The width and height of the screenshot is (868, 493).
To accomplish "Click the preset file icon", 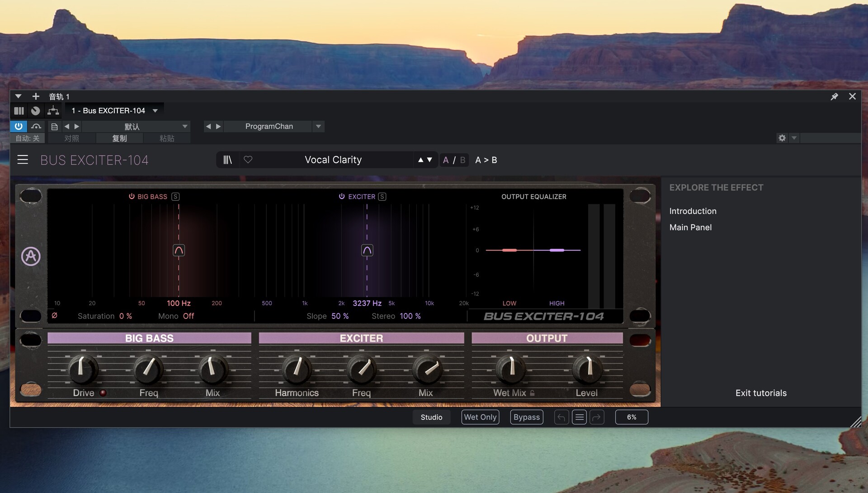I will (x=54, y=126).
